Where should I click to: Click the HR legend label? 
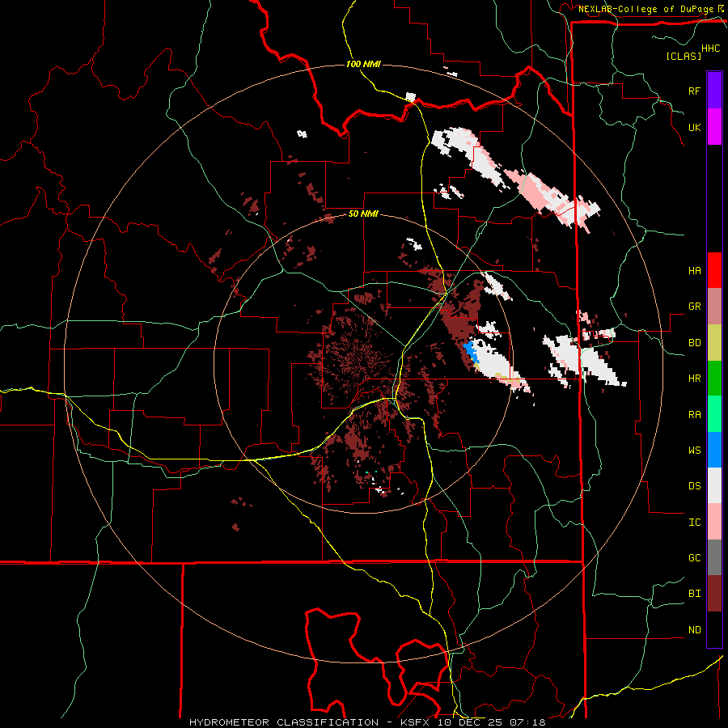click(694, 379)
